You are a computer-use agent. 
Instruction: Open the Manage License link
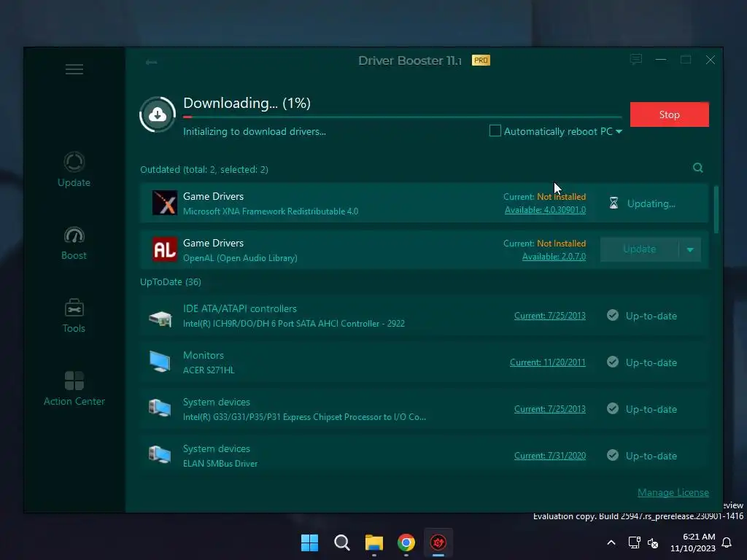coord(673,492)
